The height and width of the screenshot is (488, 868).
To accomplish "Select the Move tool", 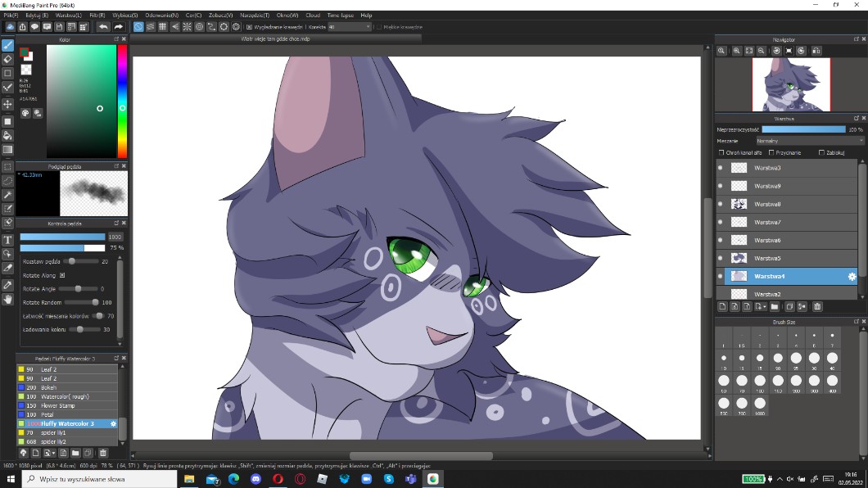I will click(x=7, y=104).
